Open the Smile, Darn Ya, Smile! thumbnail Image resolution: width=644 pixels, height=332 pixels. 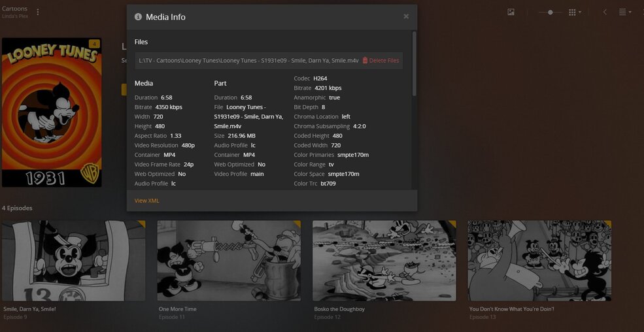pyautogui.click(x=73, y=261)
